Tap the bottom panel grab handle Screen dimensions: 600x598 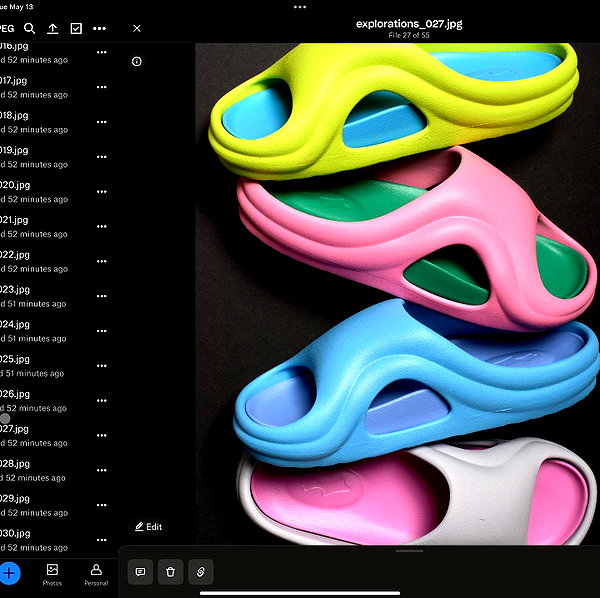(x=409, y=551)
